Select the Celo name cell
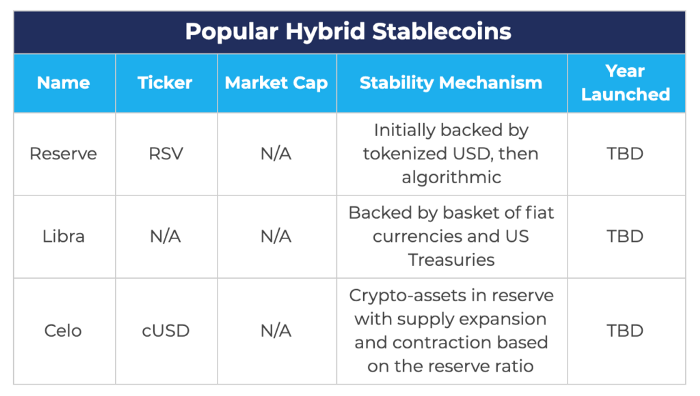Image resolution: width=700 pixels, height=396 pixels. point(63,331)
